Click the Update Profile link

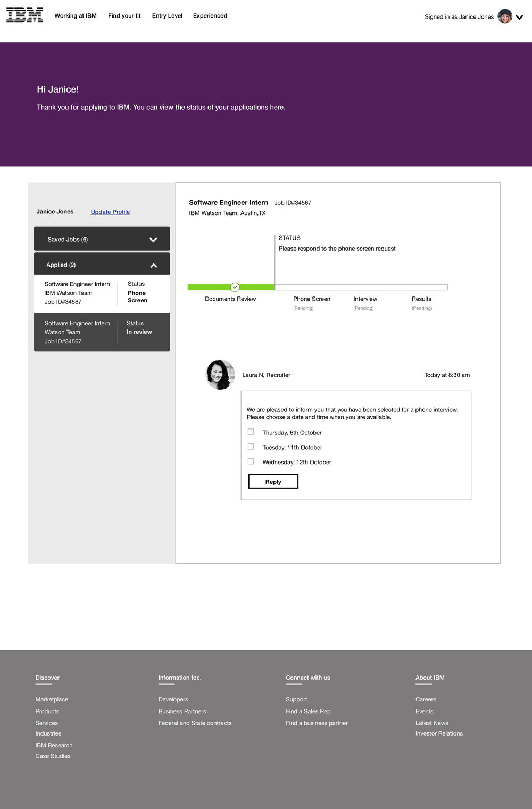[110, 212]
